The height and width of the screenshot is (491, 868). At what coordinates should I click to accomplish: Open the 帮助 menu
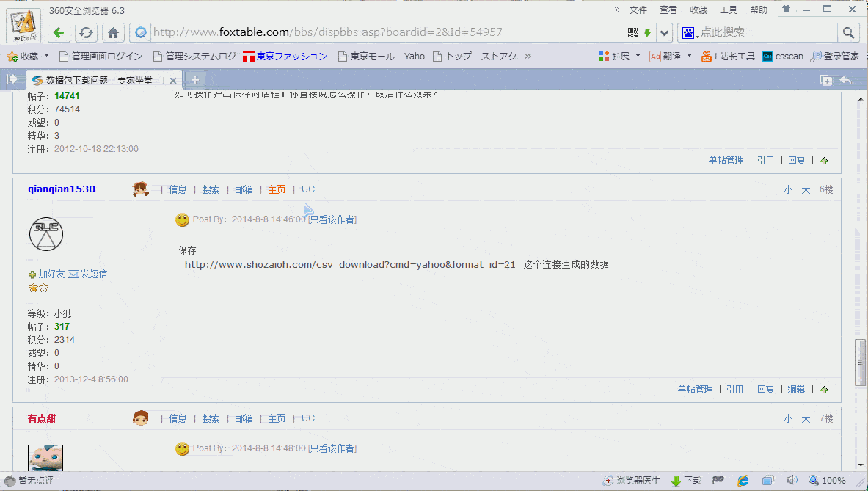[759, 10]
